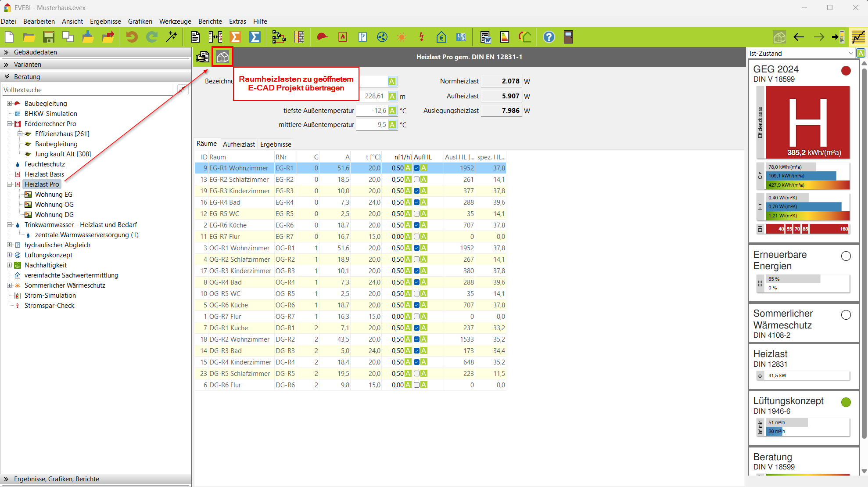
Task: Enable AufHL checkbox for EG-R2 Schlafzimmer
Action: 416,180
